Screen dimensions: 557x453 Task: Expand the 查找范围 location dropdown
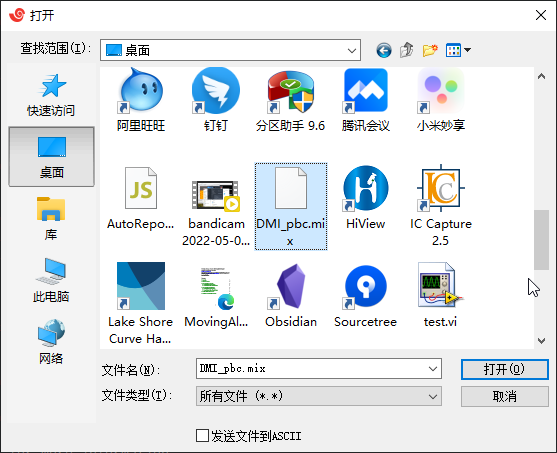coord(352,50)
